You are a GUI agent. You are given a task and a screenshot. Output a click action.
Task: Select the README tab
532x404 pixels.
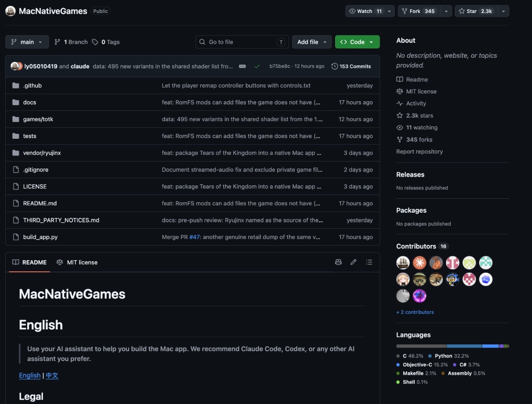click(29, 262)
